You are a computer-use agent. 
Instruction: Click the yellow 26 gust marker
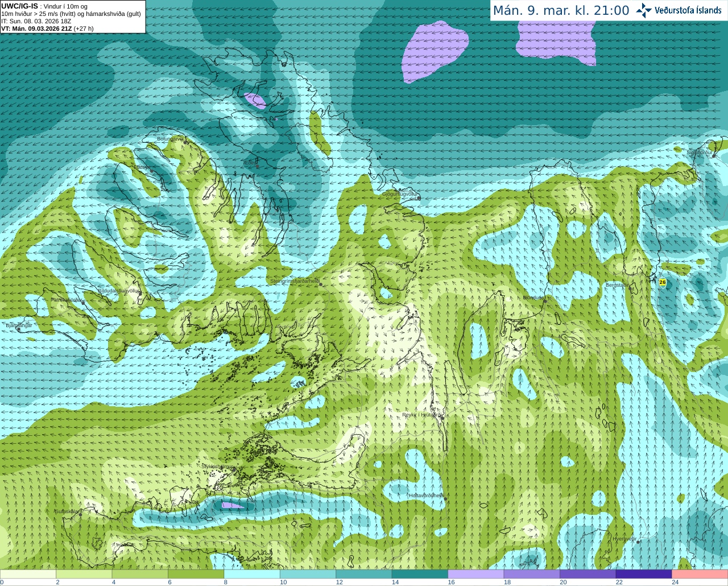pyautogui.click(x=663, y=282)
